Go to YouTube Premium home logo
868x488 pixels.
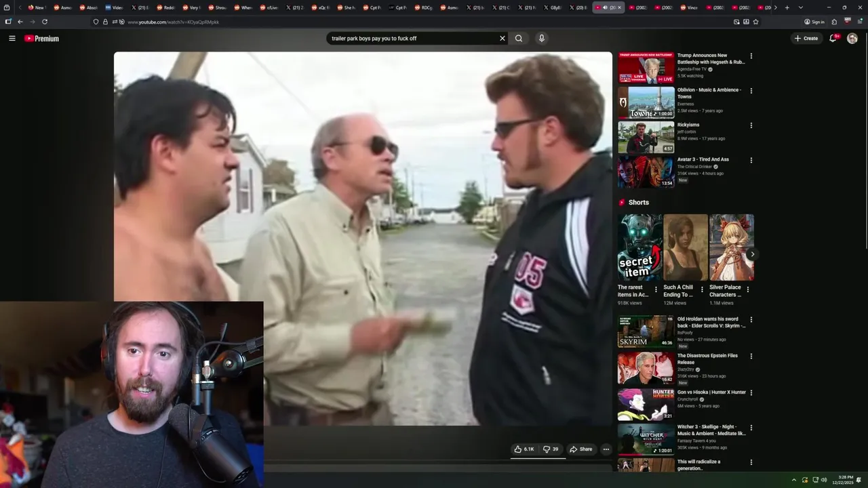41,39
